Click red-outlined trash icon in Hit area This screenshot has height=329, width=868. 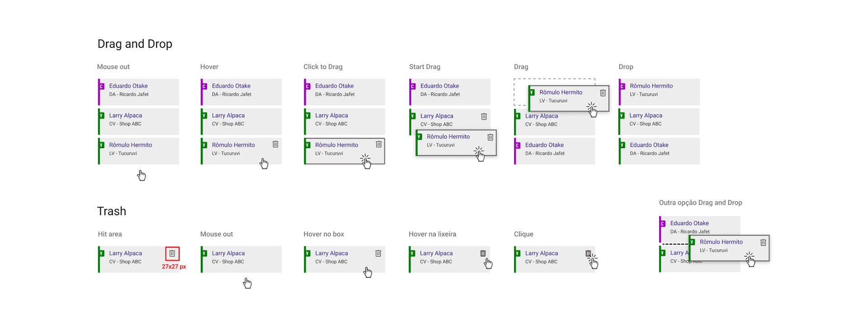(172, 253)
